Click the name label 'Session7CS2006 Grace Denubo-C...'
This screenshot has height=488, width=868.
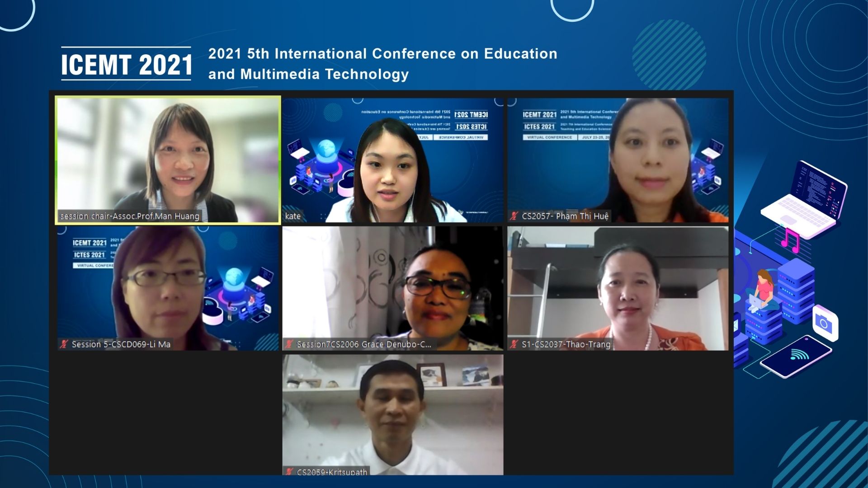point(364,344)
